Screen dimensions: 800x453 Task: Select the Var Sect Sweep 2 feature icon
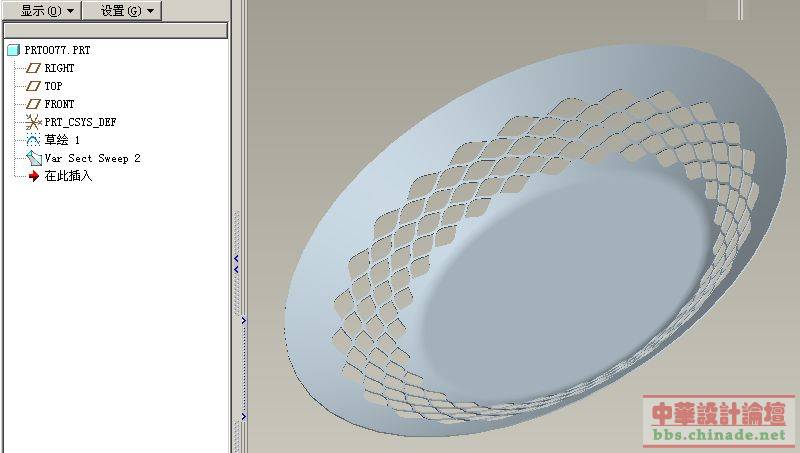click(34, 158)
